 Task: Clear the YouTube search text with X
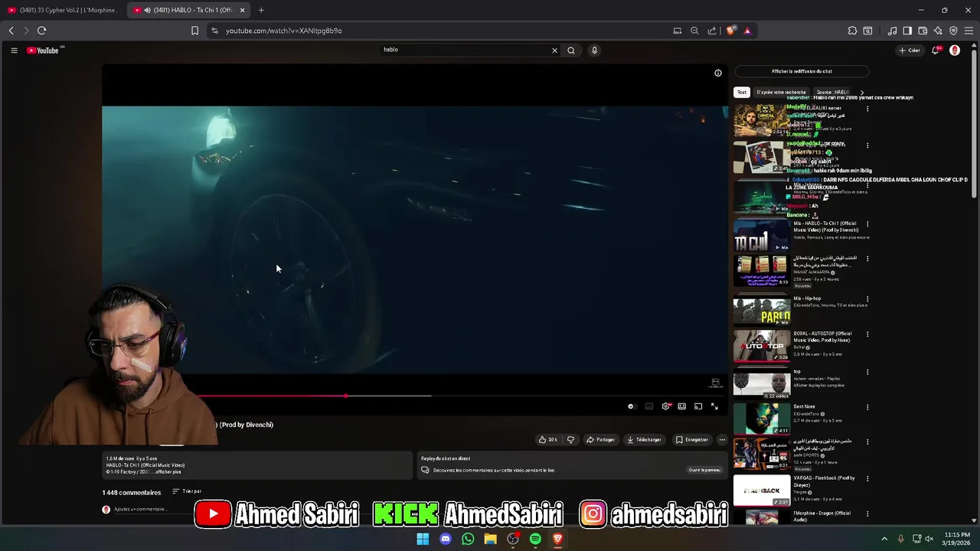554,51
